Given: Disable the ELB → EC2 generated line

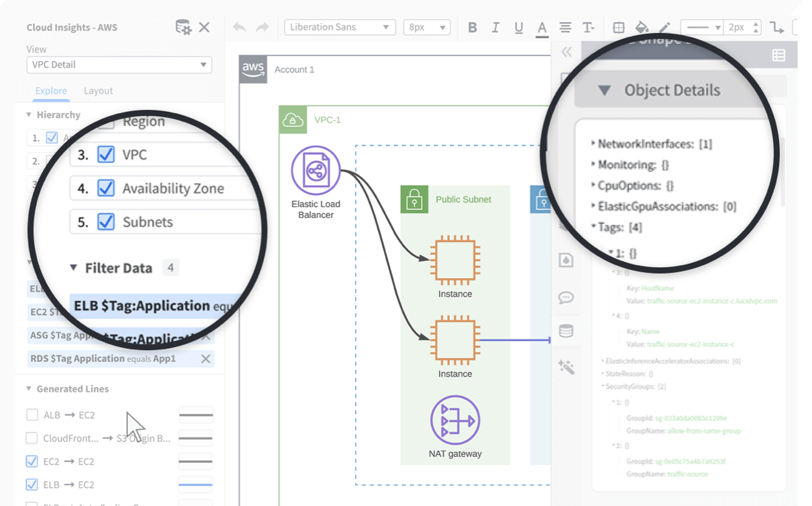Looking at the screenshot, I should coord(32,485).
